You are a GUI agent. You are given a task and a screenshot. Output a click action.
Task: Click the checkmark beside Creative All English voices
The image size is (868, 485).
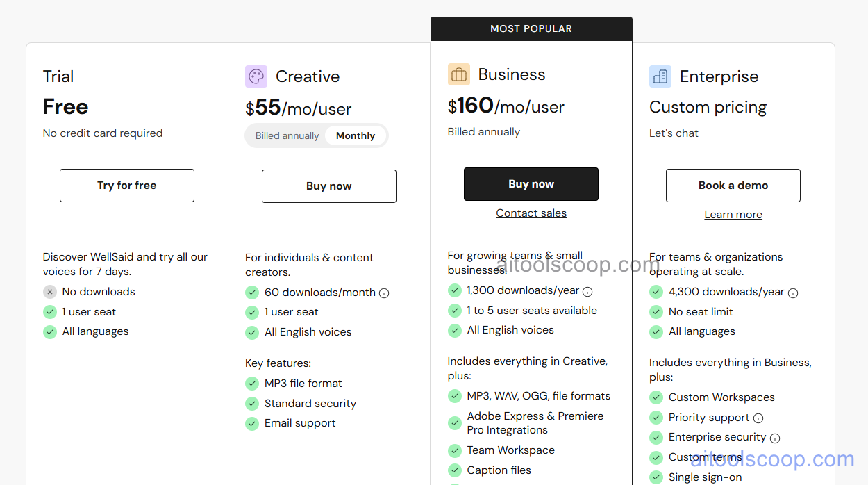(x=252, y=333)
